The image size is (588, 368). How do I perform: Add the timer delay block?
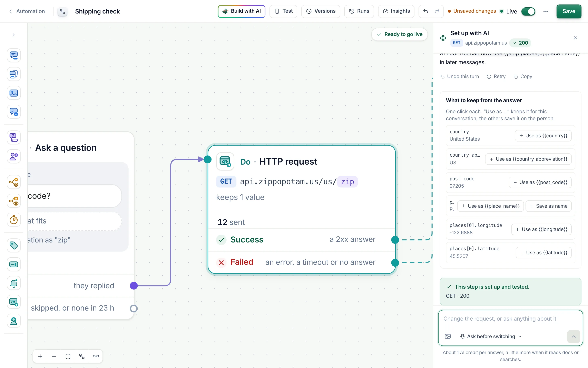click(14, 220)
